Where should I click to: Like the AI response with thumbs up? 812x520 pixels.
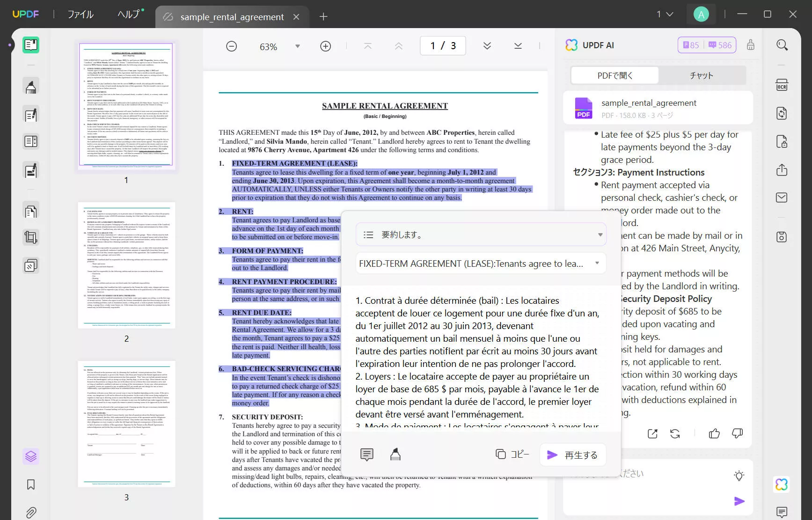pyautogui.click(x=714, y=434)
